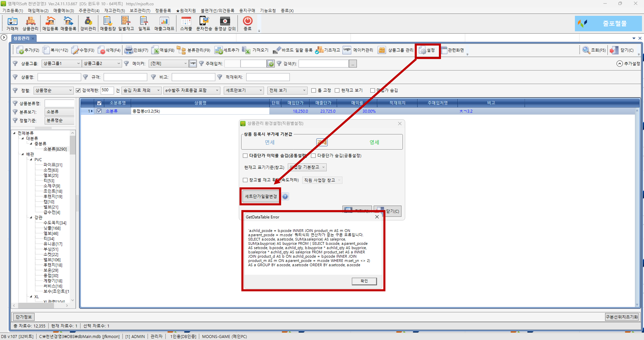
Task: Open 재고관리(5) menu
Action: tap(115, 11)
